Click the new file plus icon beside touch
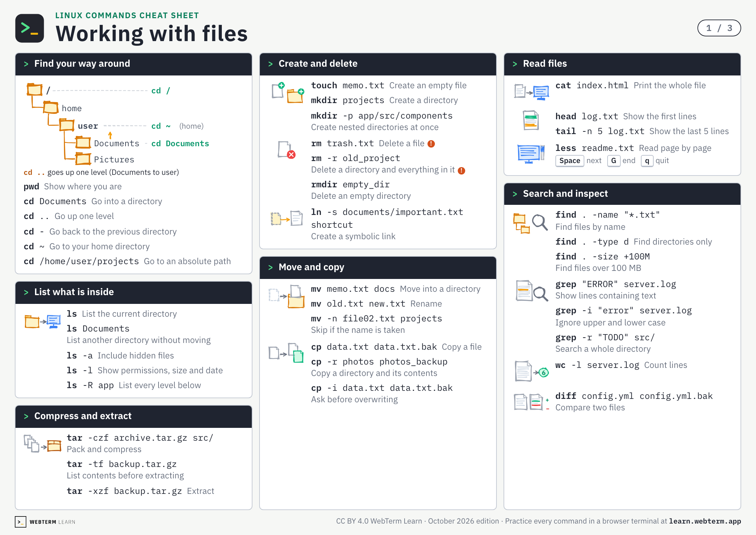Image resolution: width=756 pixels, height=535 pixels. coord(279,90)
